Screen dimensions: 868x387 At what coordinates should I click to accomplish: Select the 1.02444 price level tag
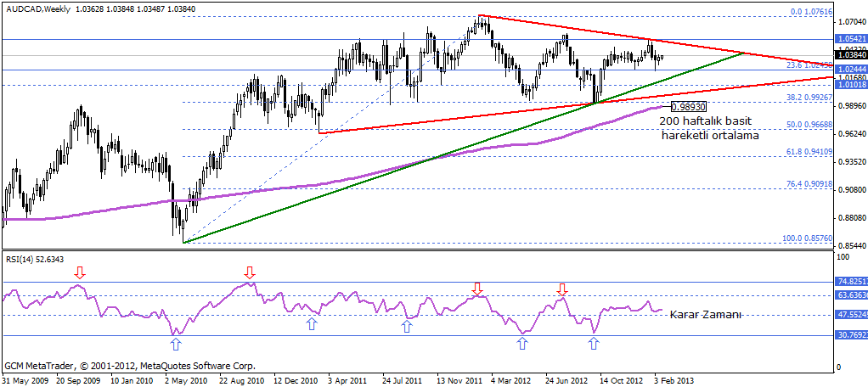click(x=849, y=70)
